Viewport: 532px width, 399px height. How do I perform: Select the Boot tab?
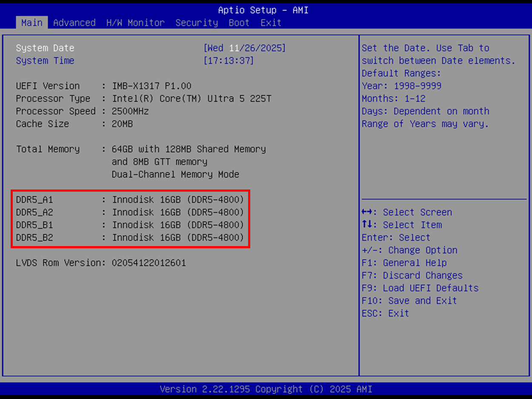click(x=239, y=23)
